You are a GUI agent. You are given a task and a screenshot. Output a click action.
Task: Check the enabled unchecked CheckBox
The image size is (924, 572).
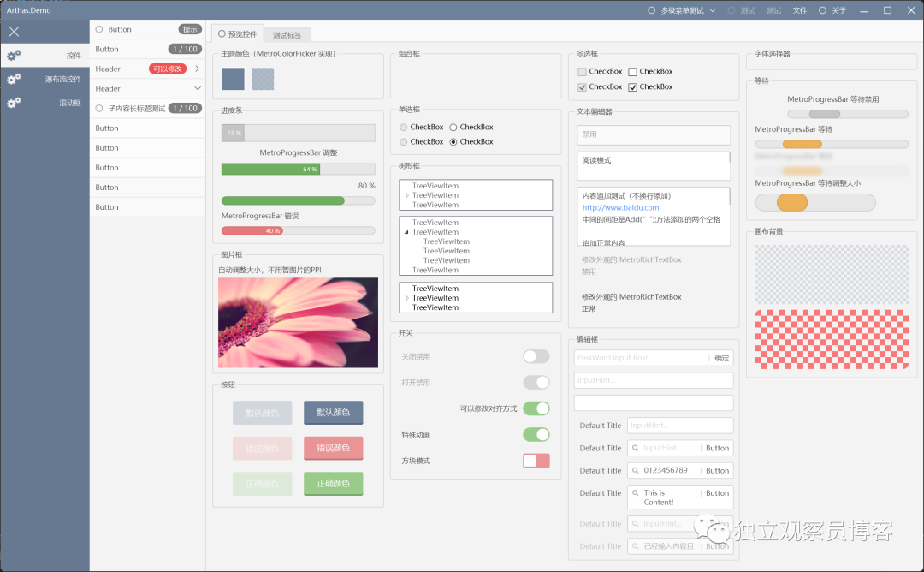point(633,72)
